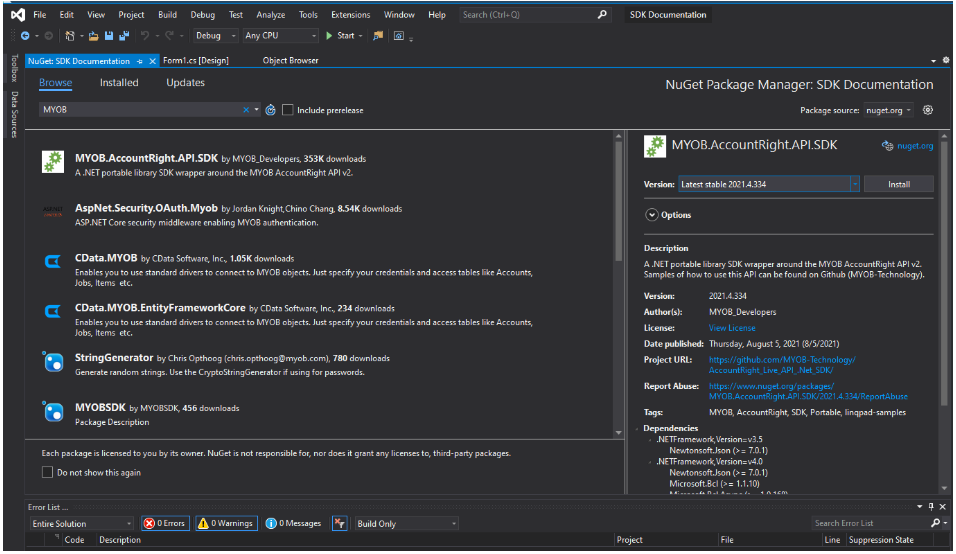956x554 pixels.
Task: Pin the Error List panel
Action: [931, 506]
